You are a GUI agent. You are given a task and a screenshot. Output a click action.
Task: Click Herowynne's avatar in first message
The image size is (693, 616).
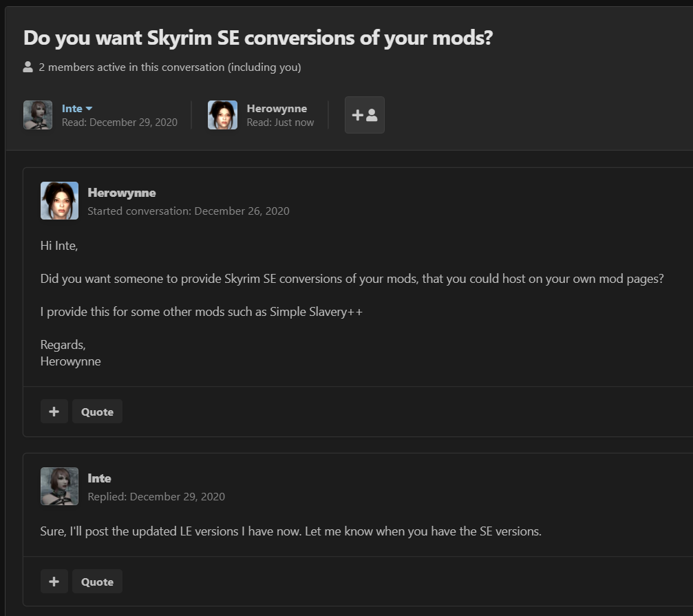60,200
